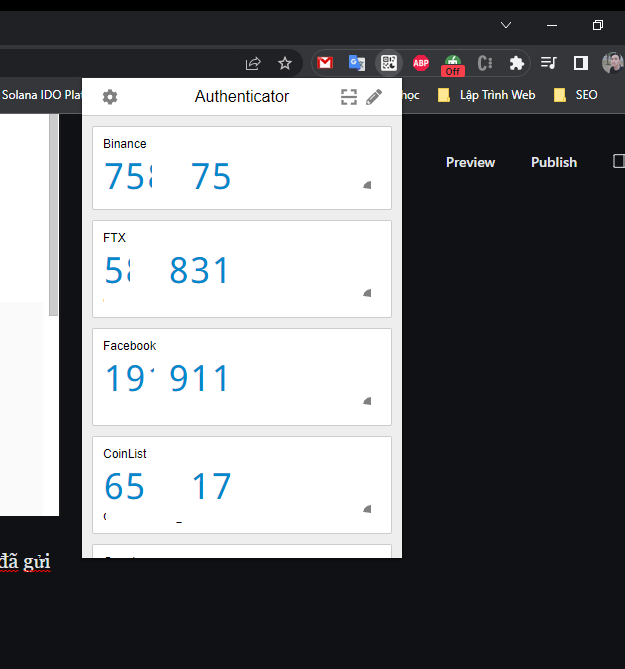
Task: Click the Binance account label
Action: (125, 144)
